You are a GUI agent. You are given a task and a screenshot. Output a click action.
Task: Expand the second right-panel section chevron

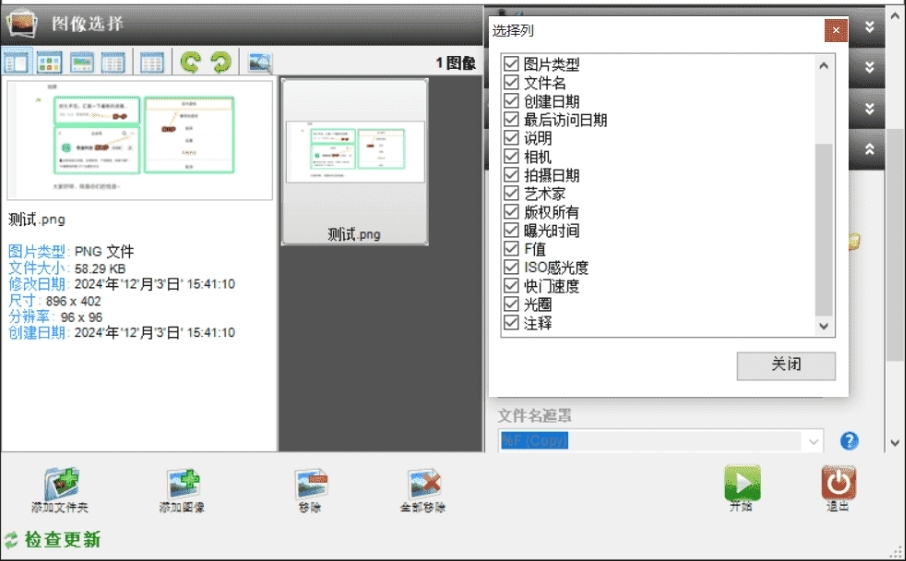click(869, 68)
